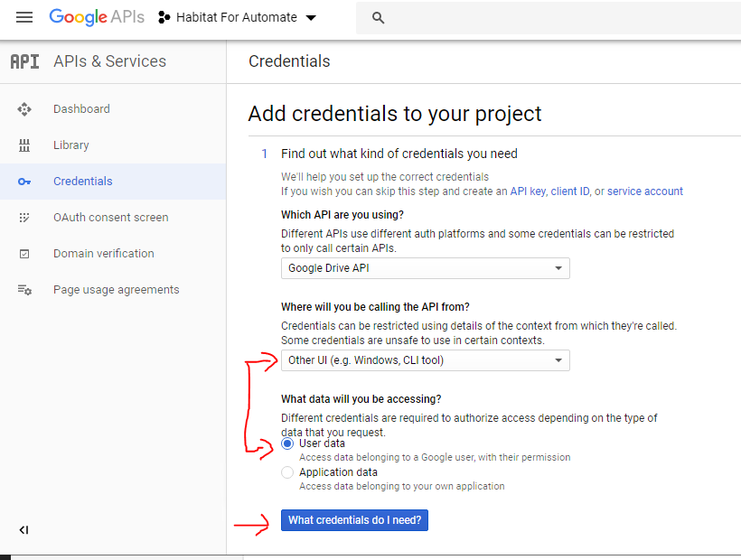Follow the API key link
Image resolution: width=741 pixels, height=560 pixels.
coord(528,191)
